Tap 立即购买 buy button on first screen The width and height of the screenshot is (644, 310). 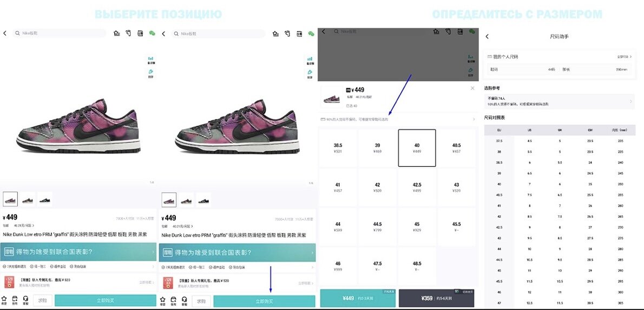tap(105, 301)
